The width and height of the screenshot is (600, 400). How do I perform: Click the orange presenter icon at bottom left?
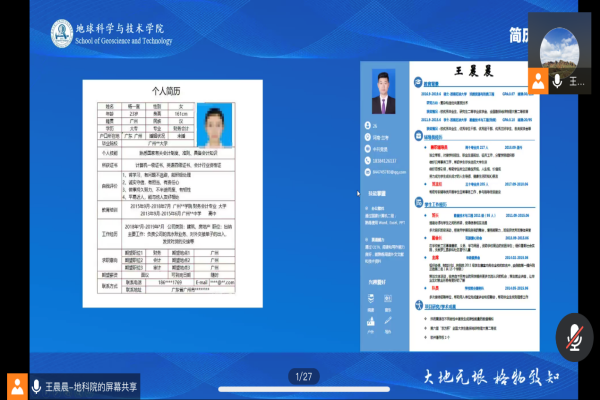click(16, 386)
